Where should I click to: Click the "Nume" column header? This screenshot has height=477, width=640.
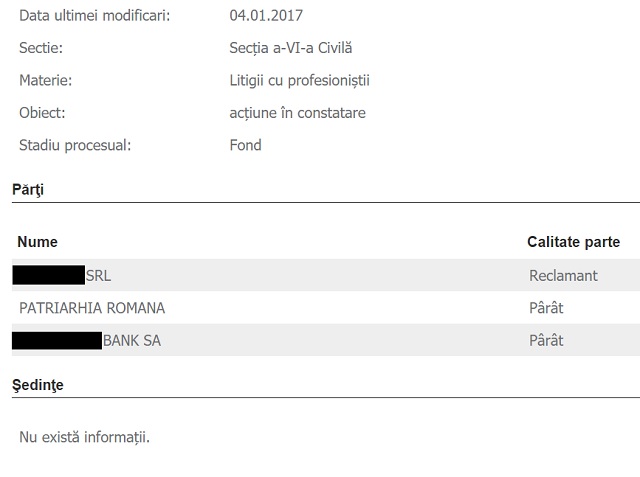38,242
